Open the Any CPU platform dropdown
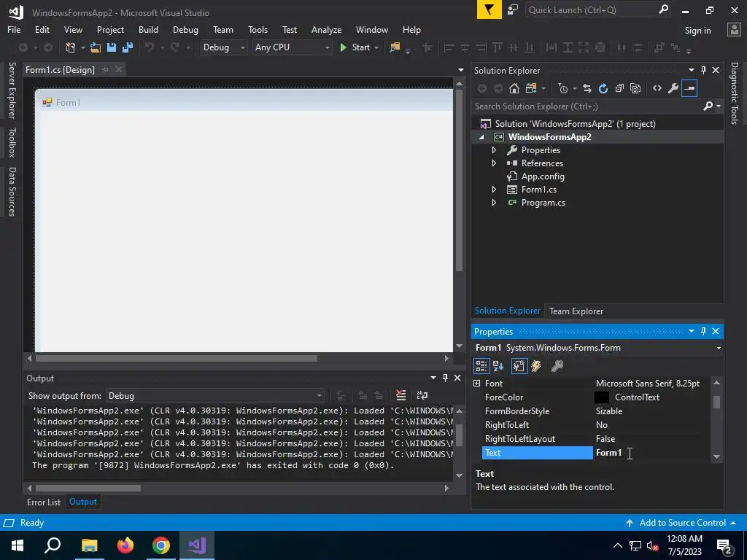The image size is (747, 560). tap(292, 47)
